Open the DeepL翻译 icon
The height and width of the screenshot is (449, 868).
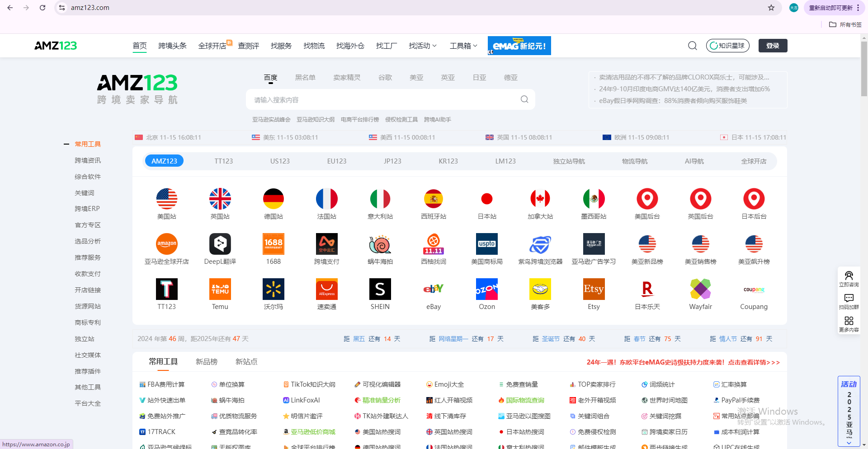coord(220,244)
